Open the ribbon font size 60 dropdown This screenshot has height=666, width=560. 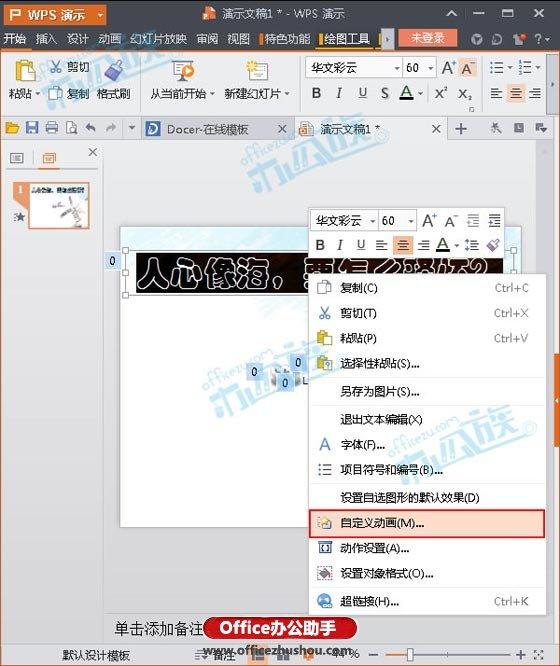(430, 68)
